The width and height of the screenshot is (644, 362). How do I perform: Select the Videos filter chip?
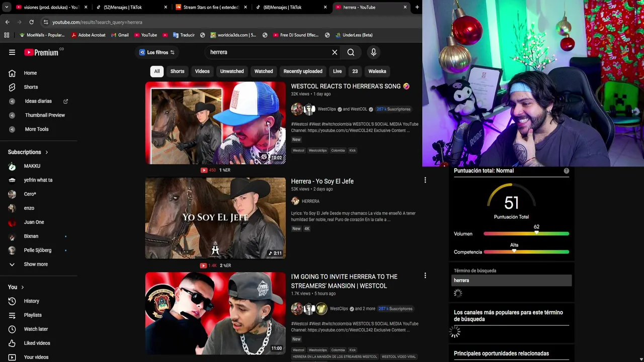(x=202, y=71)
